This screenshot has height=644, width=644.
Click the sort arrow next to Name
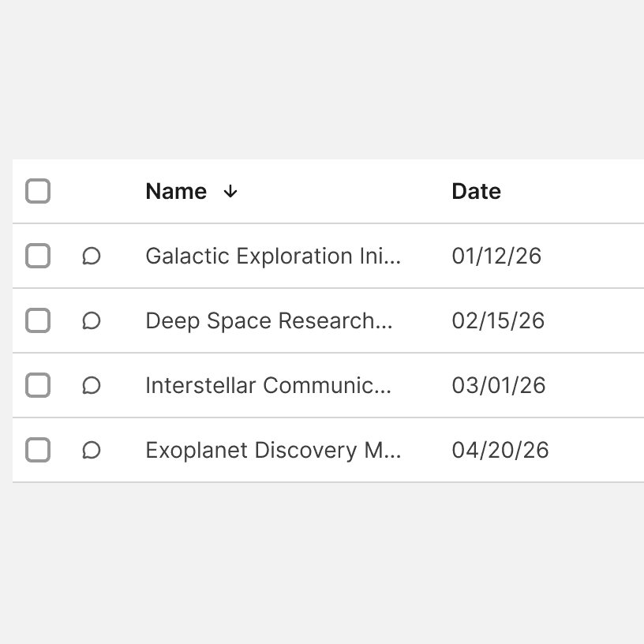point(230,192)
